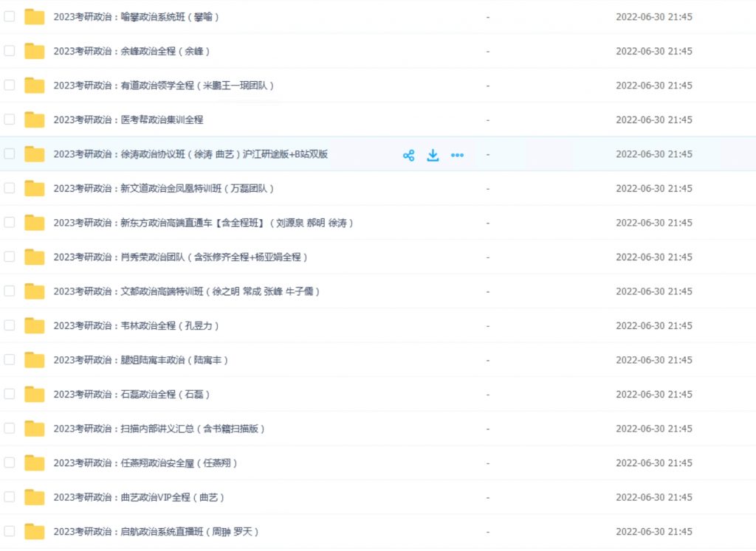Image resolution: width=756 pixels, height=551 pixels.
Task: Open folder icon for 韦林政治全程
Action: pos(34,325)
